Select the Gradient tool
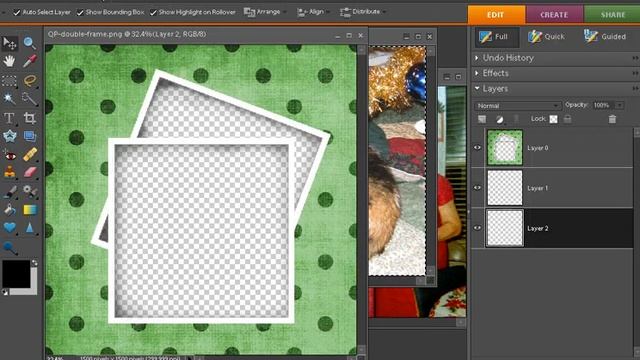Image resolution: width=640 pixels, height=360 pixels. coord(29,210)
